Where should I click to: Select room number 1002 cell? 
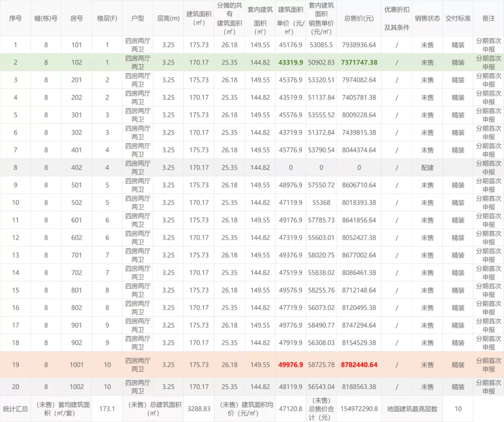point(77,387)
